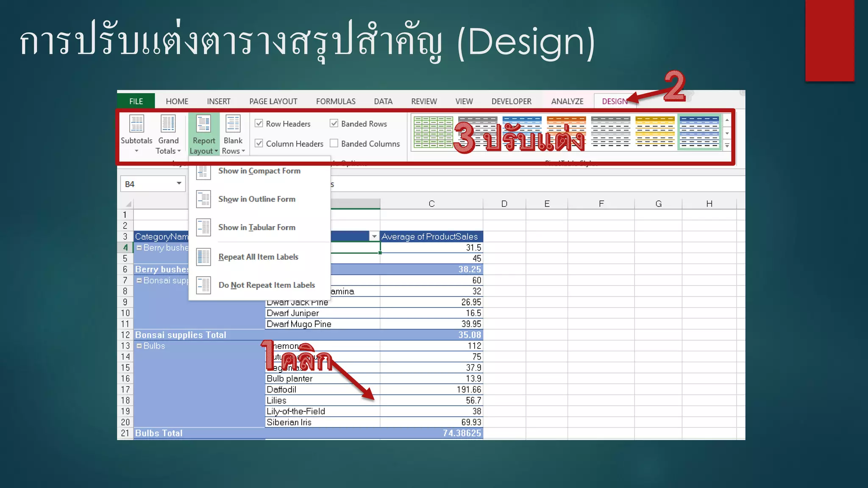Open the pivot column filter dropdown

click(x=374, y=236)
